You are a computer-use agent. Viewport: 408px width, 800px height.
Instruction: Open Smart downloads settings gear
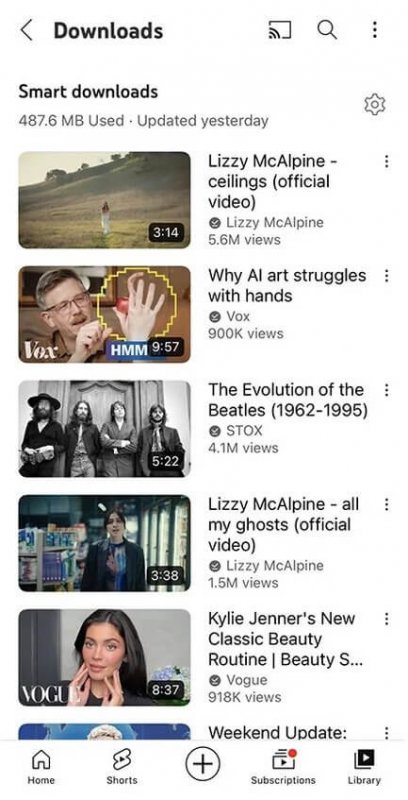point(375,105)
